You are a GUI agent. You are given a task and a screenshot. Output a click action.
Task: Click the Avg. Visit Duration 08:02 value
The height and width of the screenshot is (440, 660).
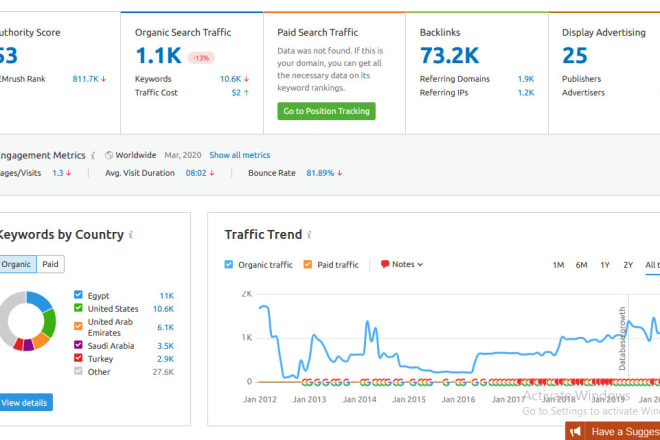click(x=196, y=173)
